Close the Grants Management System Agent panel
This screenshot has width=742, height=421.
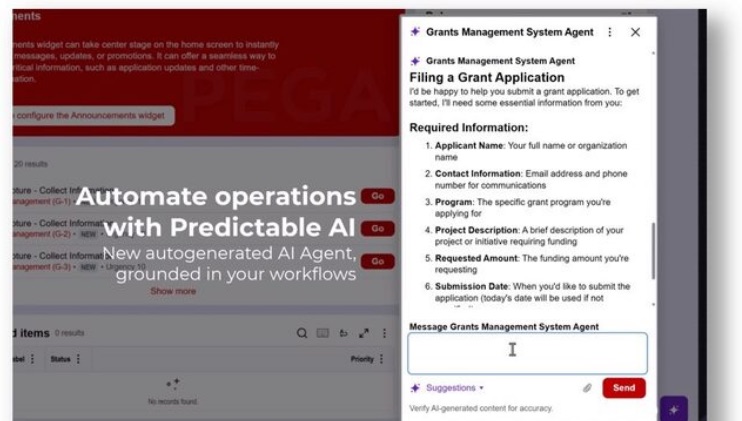(635, 32)
